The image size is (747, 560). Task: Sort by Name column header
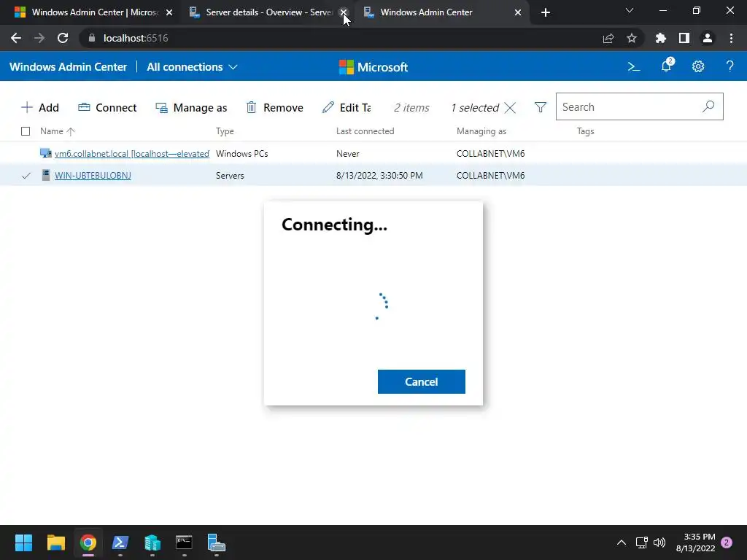(57, 131)
